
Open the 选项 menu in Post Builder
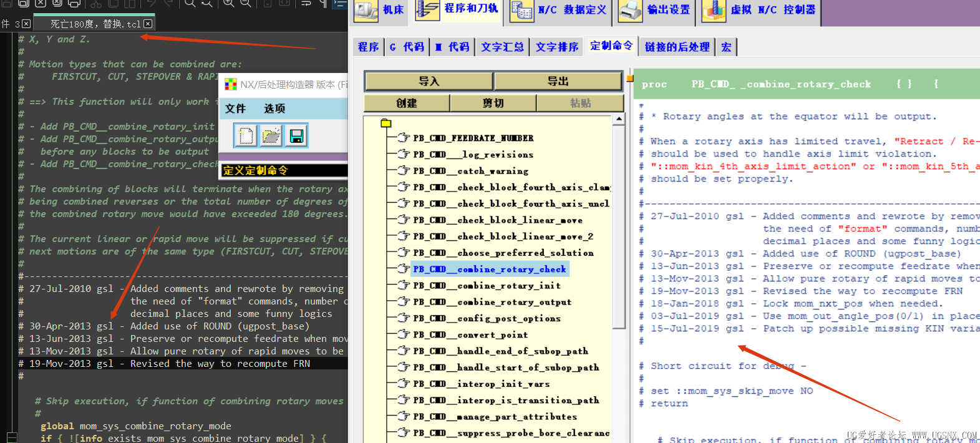coord(274,109)
